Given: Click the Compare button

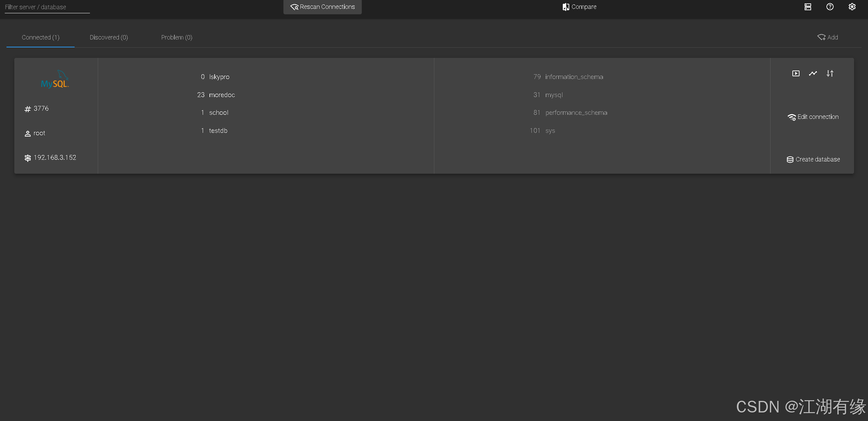Looking at the screenshot, I should 579,7.
